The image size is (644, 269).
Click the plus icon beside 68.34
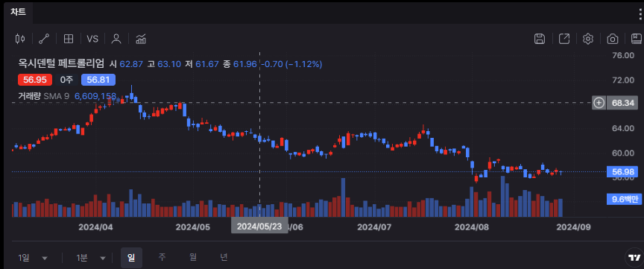[599, 103]
